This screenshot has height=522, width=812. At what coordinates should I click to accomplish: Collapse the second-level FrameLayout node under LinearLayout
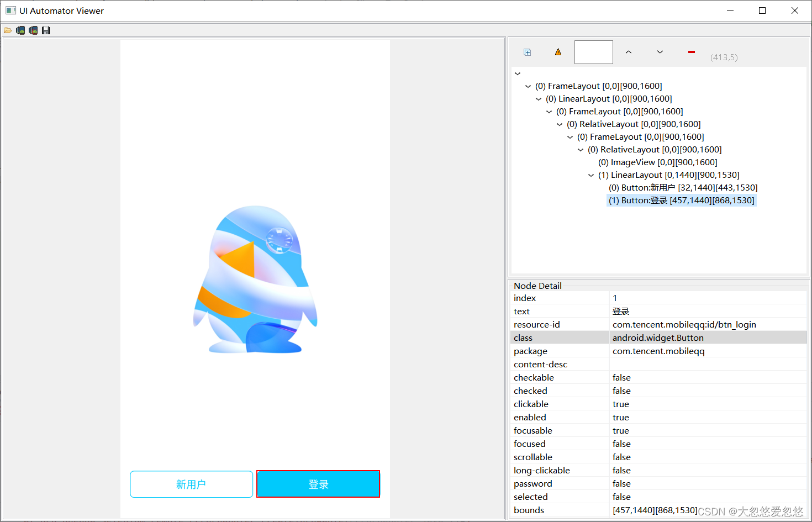pyautogui.click(x=549, y=112)
